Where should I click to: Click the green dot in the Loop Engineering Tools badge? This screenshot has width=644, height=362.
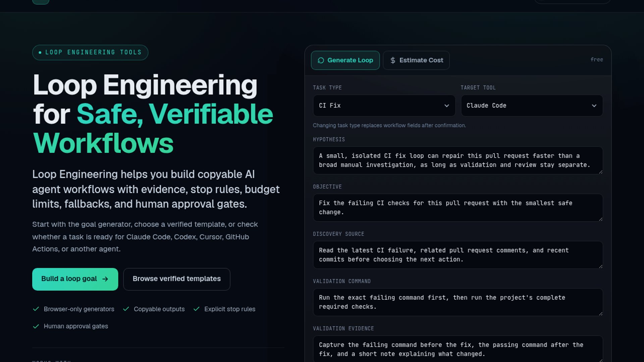pyautogui.click(x=40, y=53)
